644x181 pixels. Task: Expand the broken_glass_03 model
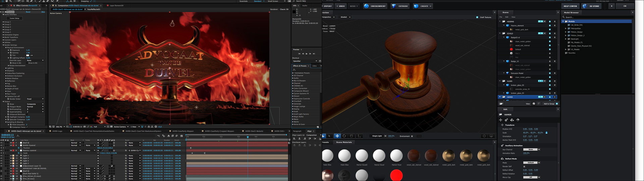(x=503, y=93)
